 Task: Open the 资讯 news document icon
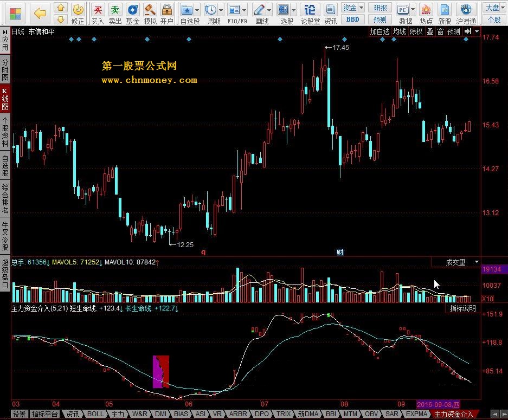click(331, 10)
